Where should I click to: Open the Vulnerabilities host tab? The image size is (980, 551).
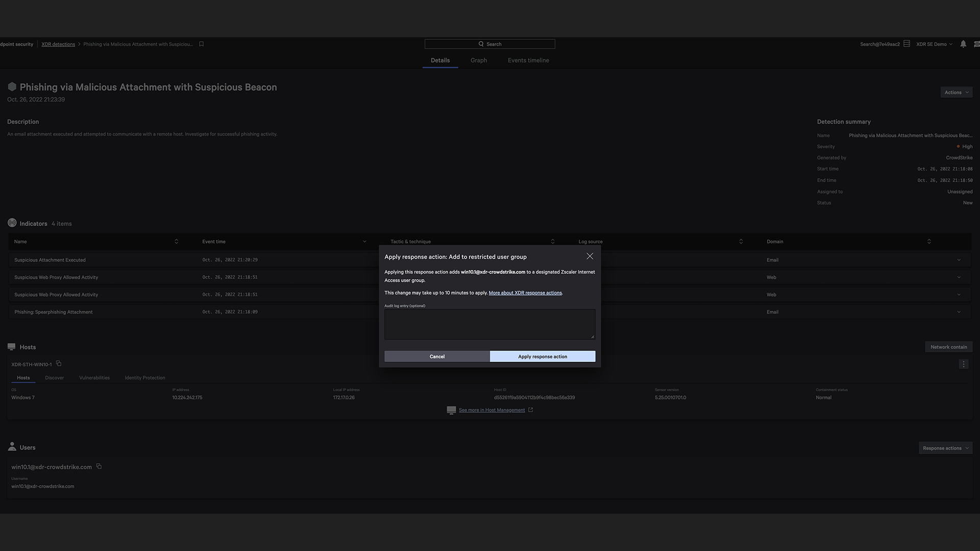pyautogui.click(x=94, y=378)
